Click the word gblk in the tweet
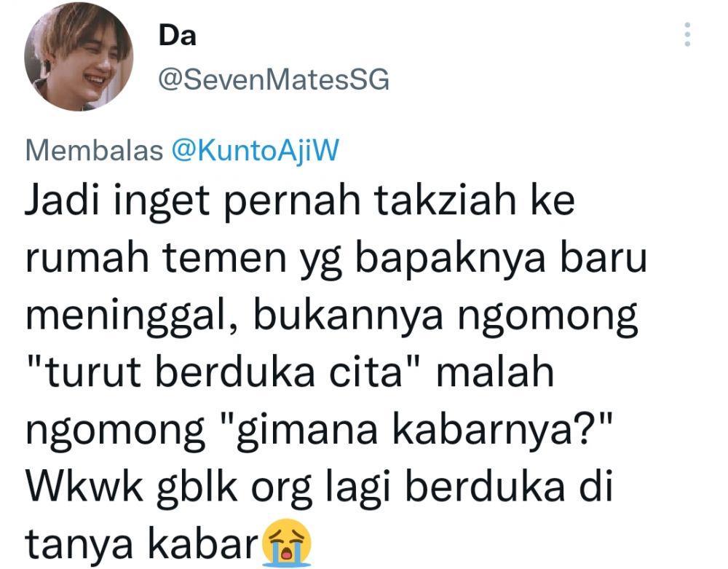The width and height of the screenshot is (728, 569). coord(198,487)
